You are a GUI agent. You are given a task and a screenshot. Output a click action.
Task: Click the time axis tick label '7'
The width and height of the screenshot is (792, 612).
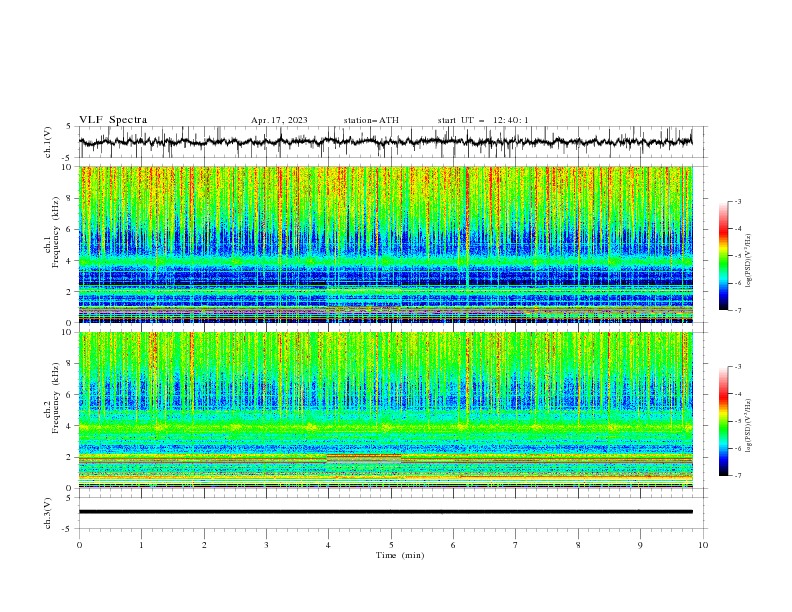click(516, 545)
